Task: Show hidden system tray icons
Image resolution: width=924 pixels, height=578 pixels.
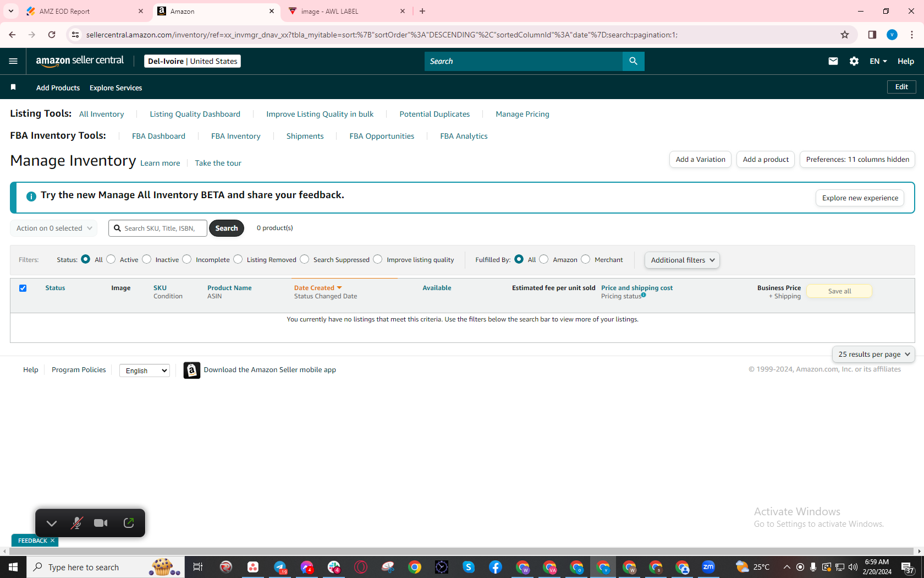Action: pos(787,567)
